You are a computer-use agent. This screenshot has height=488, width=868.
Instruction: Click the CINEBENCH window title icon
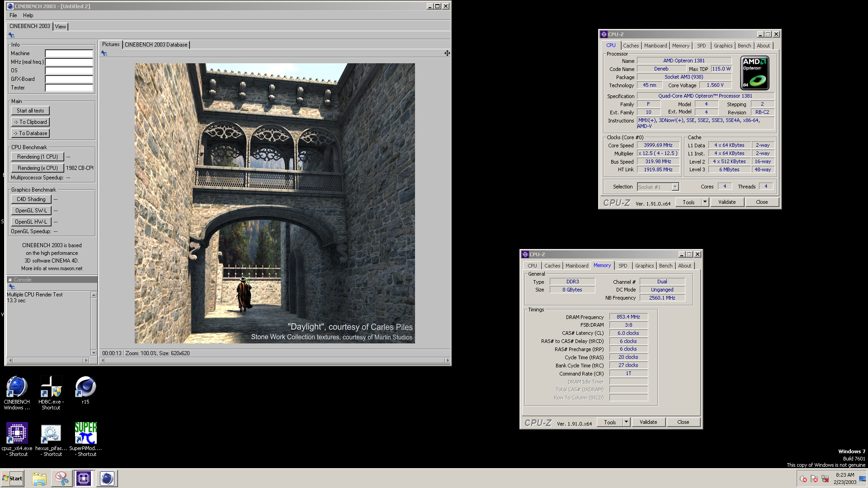(10, 6)
